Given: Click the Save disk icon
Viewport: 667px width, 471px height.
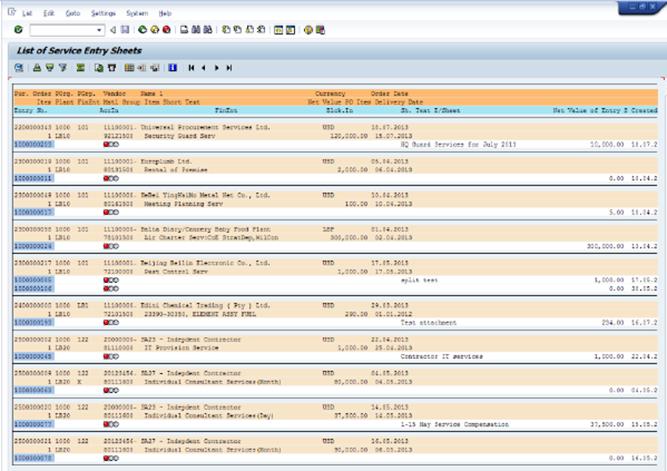Looking at the screenshot, I should (125, 31).
